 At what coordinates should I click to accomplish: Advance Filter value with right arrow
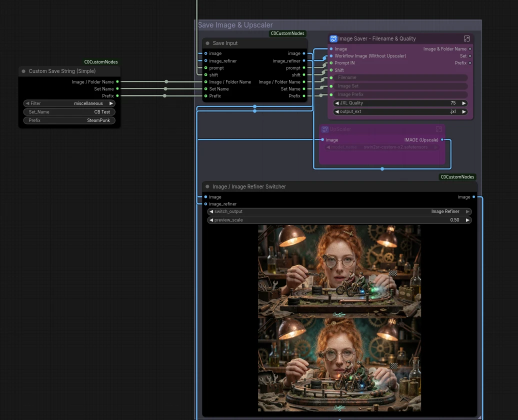(111, 103)
